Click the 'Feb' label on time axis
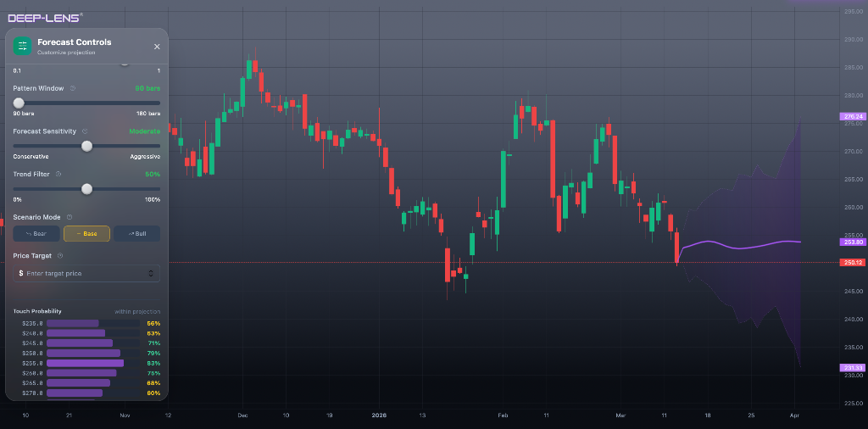This screenshot has height=429, width=868. 503,415
